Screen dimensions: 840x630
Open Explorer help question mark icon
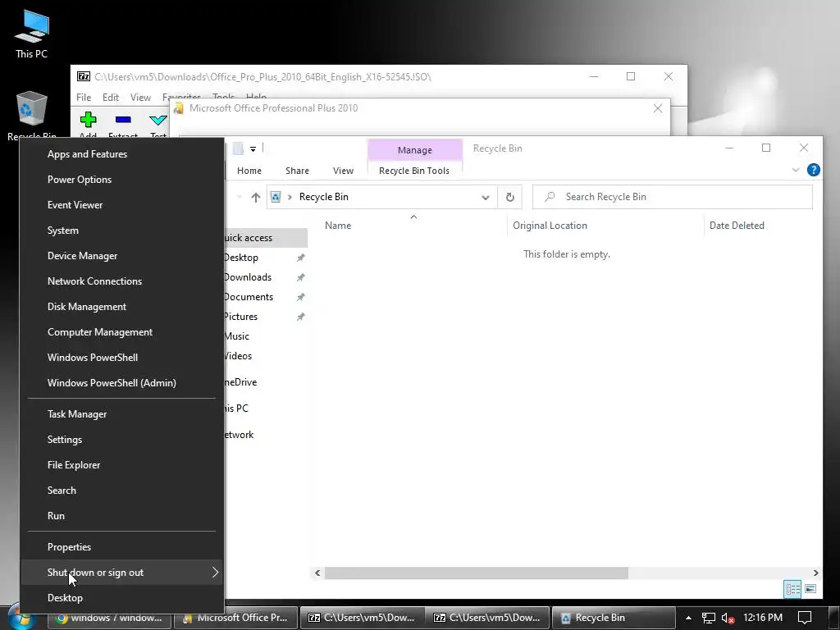813,170
